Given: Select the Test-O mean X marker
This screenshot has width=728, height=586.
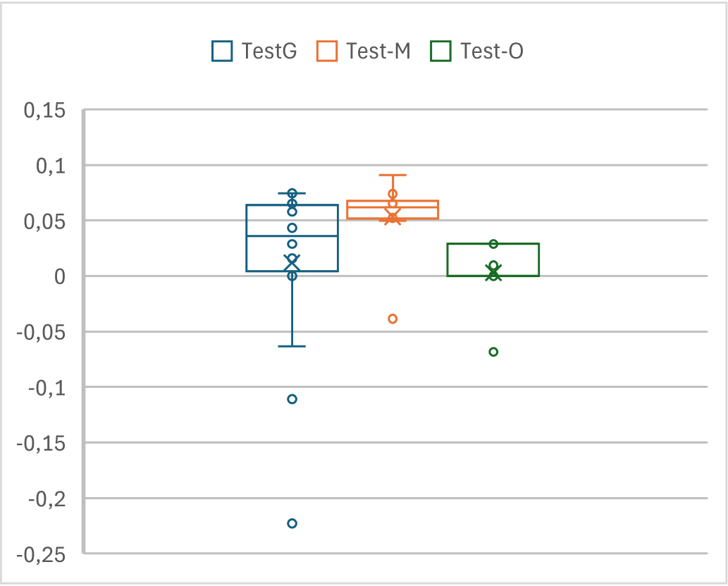Looking at the screenshot, I should (x=493, y=272).
